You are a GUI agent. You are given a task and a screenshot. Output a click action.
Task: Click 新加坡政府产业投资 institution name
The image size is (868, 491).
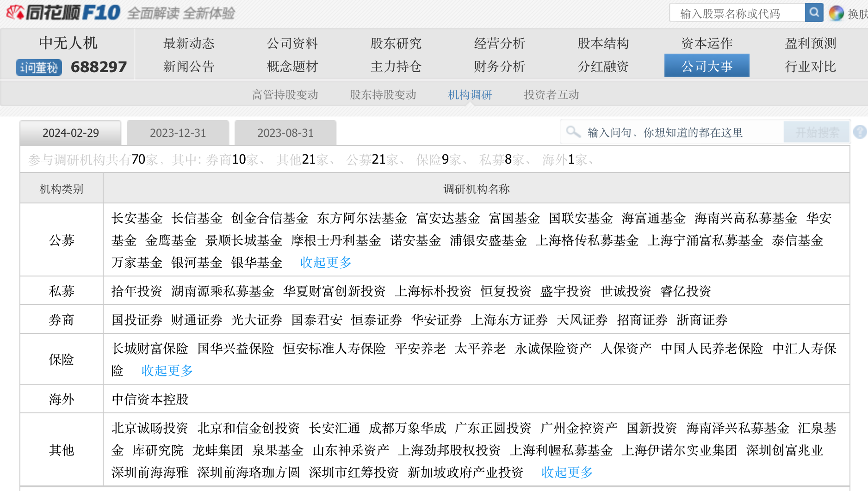(465, 473)
